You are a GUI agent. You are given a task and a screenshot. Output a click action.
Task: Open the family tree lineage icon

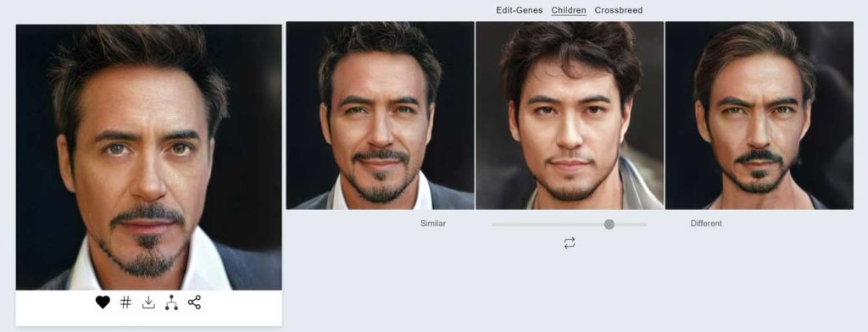tap(171, 302)
